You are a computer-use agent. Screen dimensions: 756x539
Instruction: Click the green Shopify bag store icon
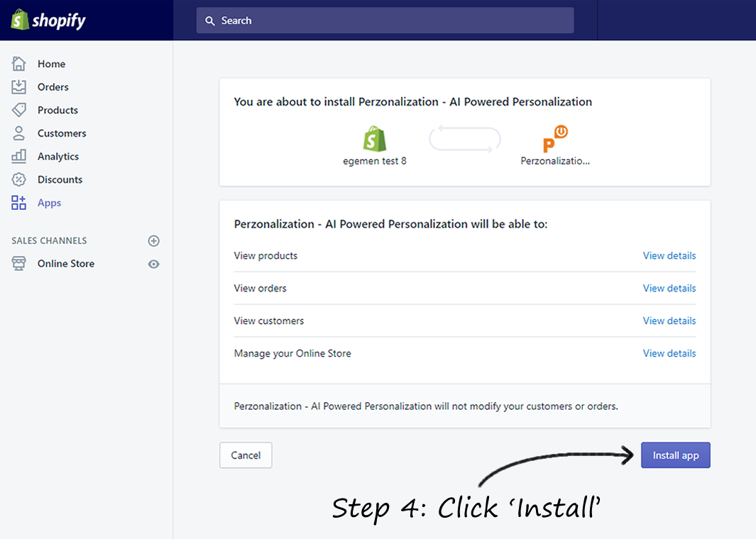[x=375, y=139]
